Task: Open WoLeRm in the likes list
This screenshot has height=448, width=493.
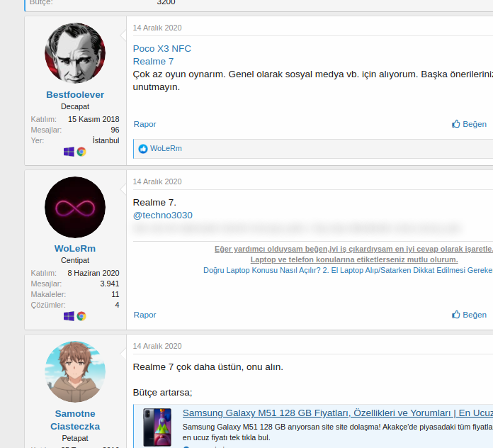Action: (166, 148)
